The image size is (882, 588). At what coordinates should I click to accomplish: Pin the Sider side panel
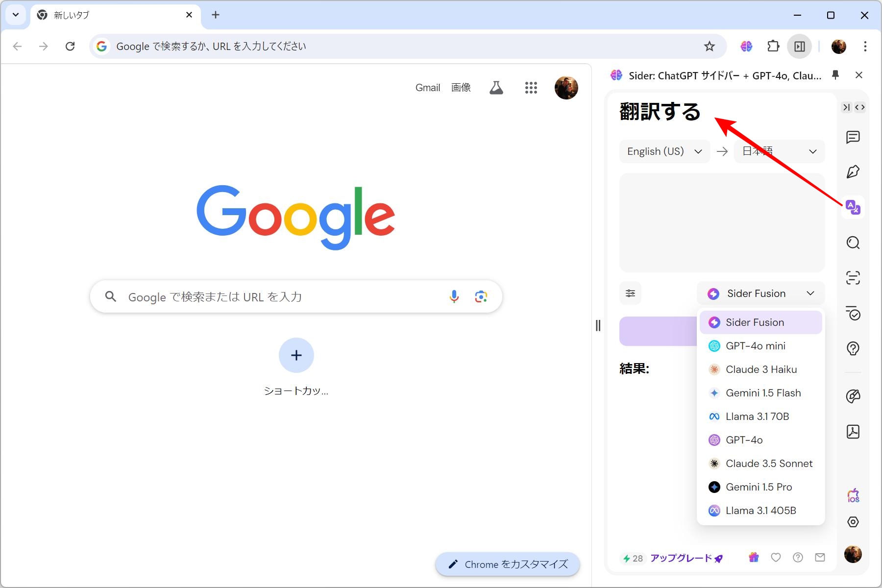coord(835,74)
